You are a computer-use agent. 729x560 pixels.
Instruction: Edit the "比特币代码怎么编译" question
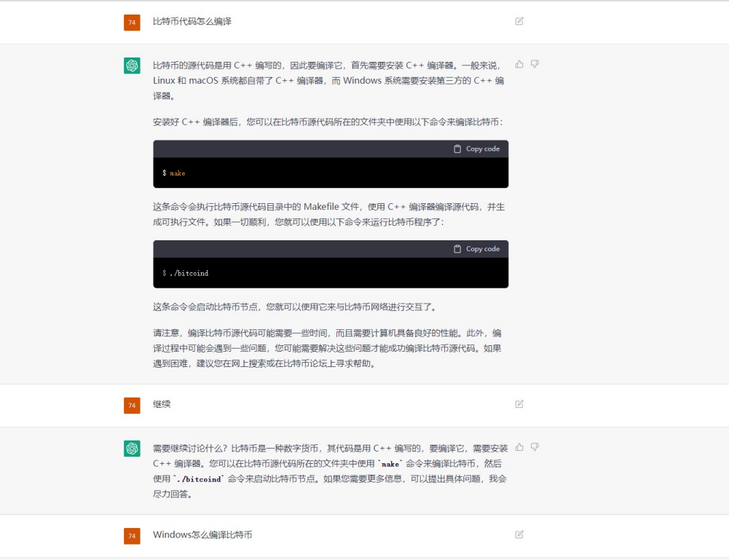(519, 22)
